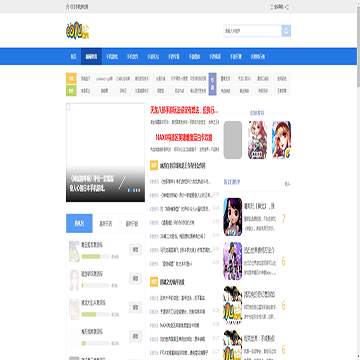Open the purple vertical label between tag groups
Screen dimensions: 360x360
tap(212, 84)
